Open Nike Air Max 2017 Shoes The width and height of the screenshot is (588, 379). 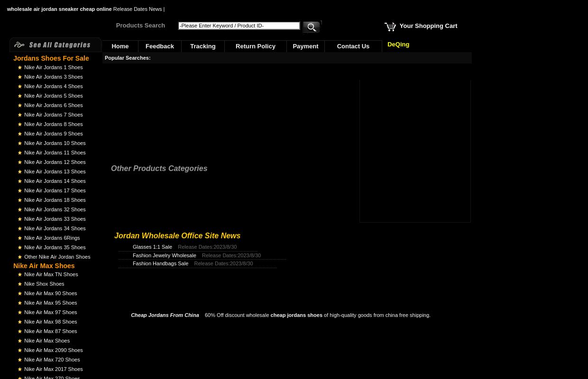[x=54, y=369]
